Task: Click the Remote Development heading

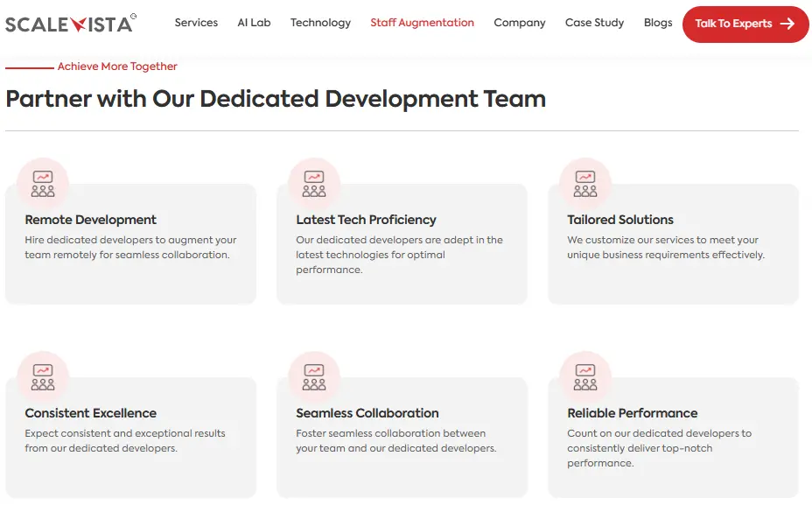Action: (91, 220)
